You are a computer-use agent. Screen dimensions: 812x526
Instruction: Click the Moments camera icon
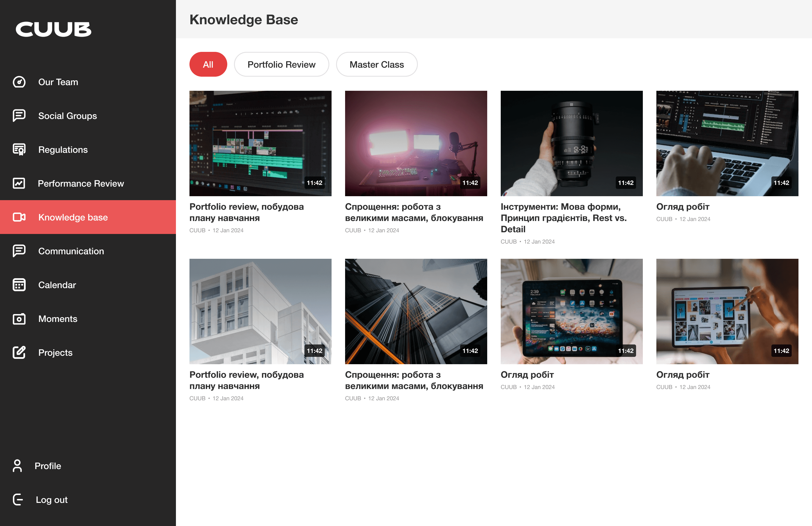pos(19,319)
